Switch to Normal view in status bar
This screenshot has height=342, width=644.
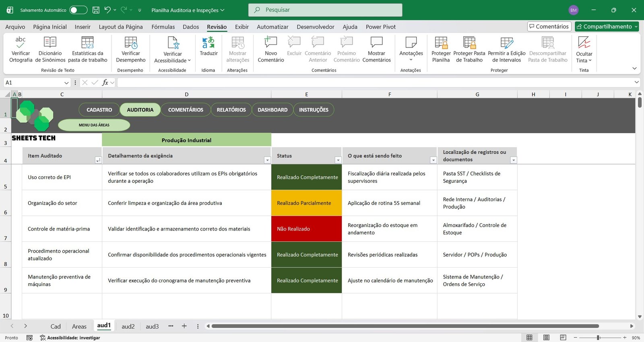point(529,338)
